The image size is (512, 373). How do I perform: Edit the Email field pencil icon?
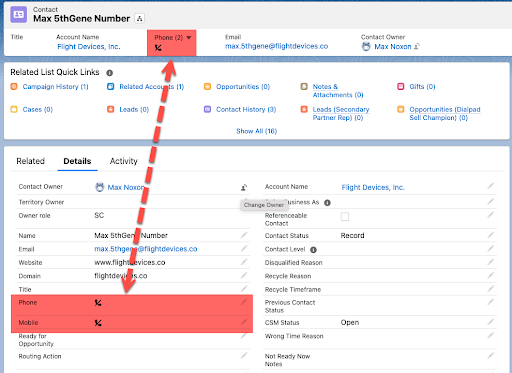tap(244, 248)
